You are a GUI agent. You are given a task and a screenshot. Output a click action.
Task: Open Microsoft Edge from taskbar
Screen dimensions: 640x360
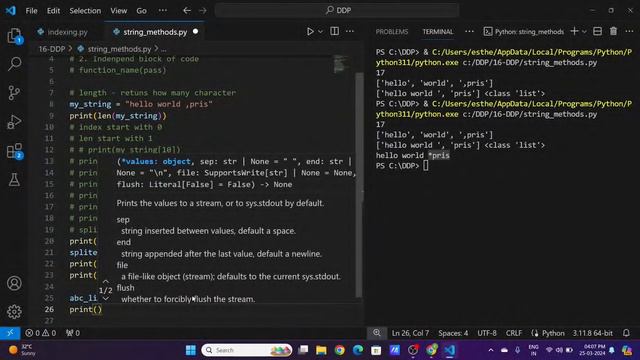click(x=358, y=350)
